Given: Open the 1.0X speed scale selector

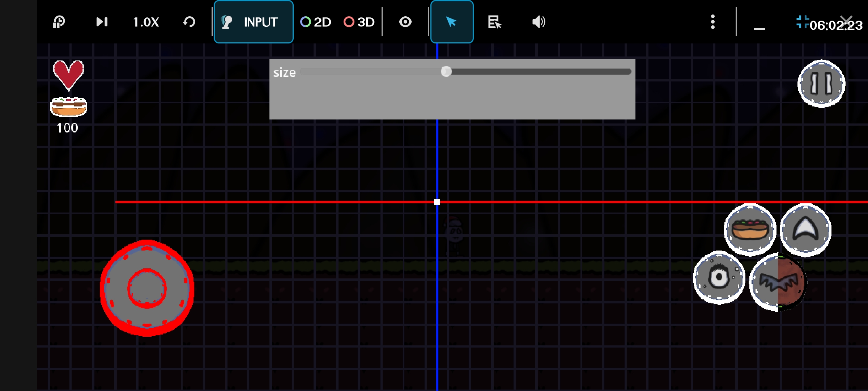Looking at the screenshot, I should [146, 22].
